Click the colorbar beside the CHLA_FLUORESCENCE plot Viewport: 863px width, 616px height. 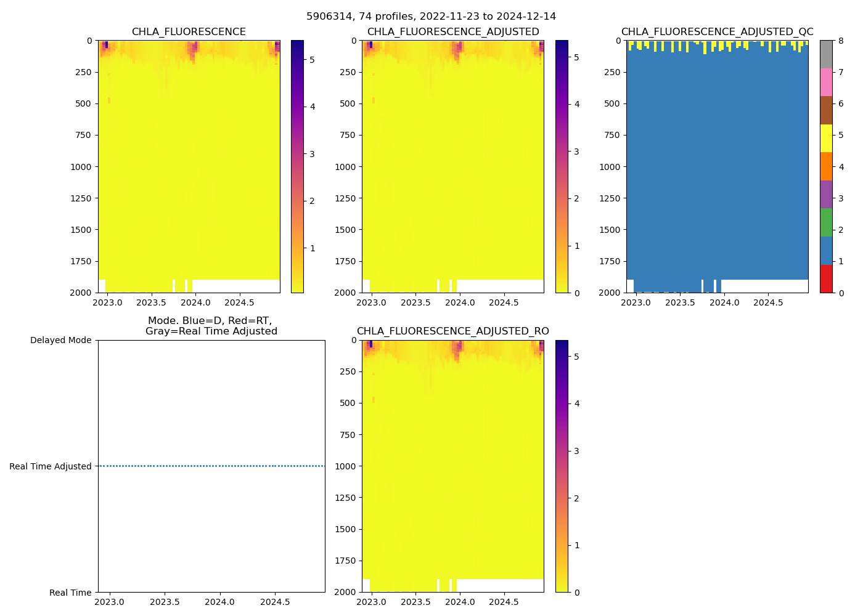coord(297,166)
